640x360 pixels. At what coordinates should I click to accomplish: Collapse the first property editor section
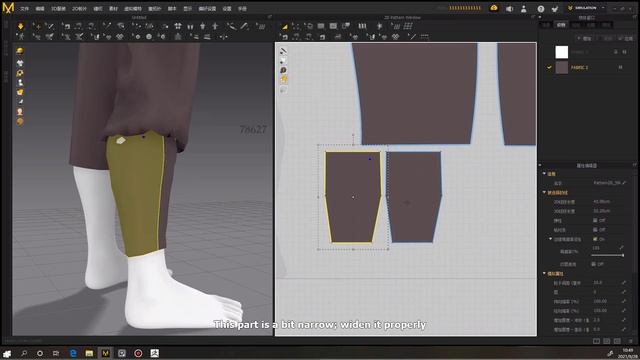[544, 173]
